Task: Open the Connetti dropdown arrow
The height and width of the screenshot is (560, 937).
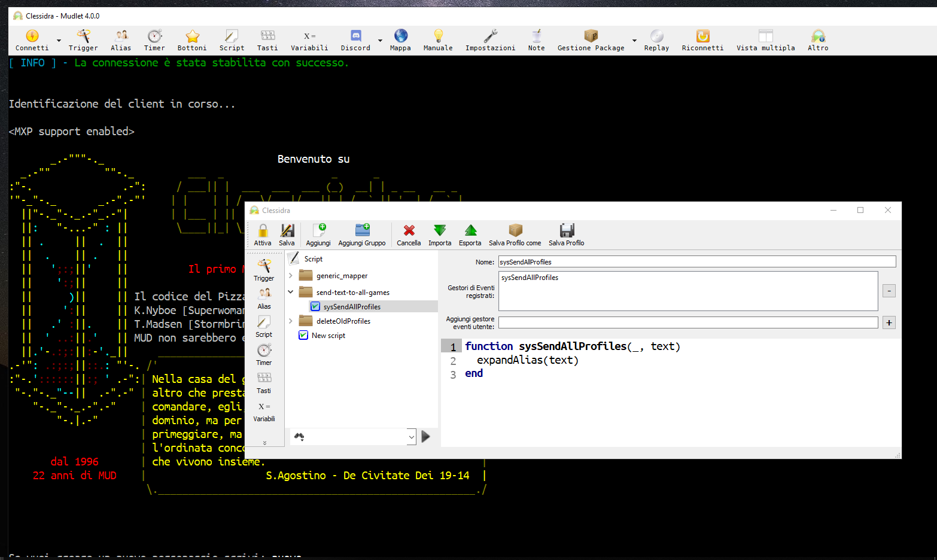Action: tap(59, 41)
